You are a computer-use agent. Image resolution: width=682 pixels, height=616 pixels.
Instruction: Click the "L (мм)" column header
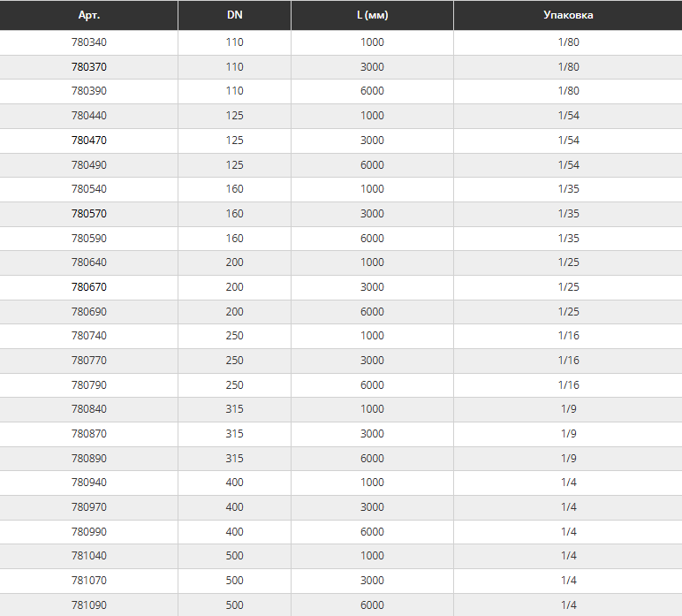pos(372,15)
